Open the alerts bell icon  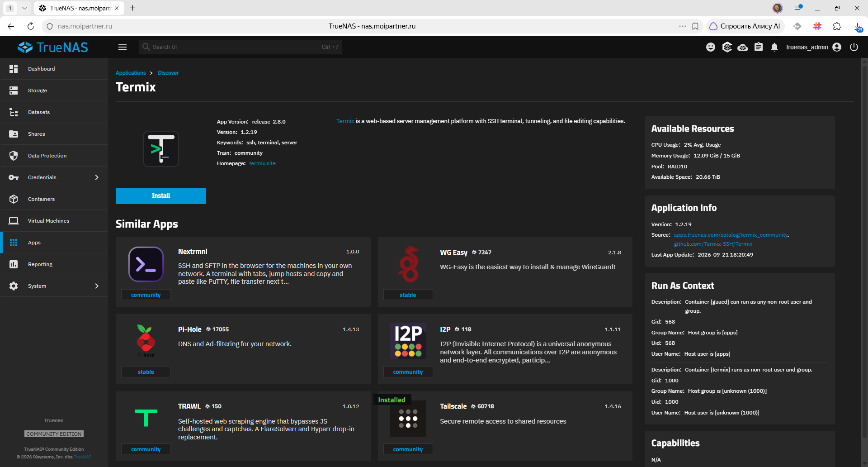click(x=774, y=47)
